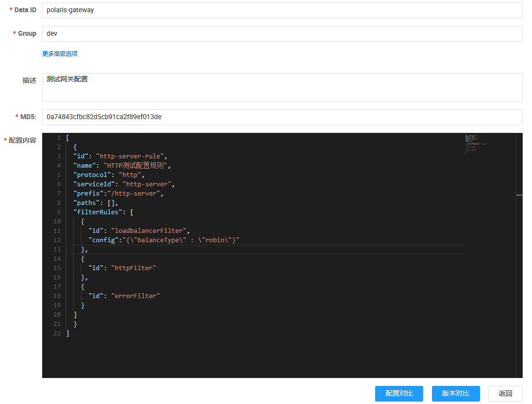Click the code editor minimap preview
Image resolution: width=532 pixels, height=404 pixels.
click(x=475, y=144)
